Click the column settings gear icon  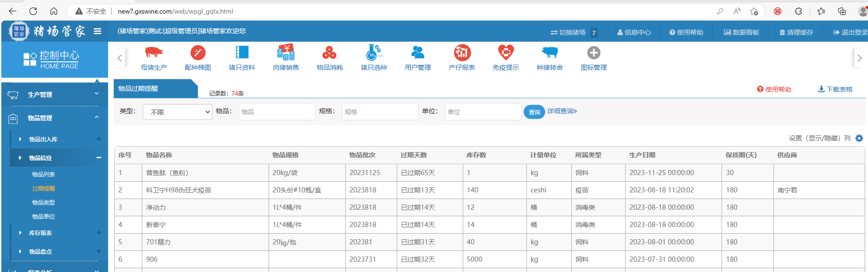tap(859, 138)
